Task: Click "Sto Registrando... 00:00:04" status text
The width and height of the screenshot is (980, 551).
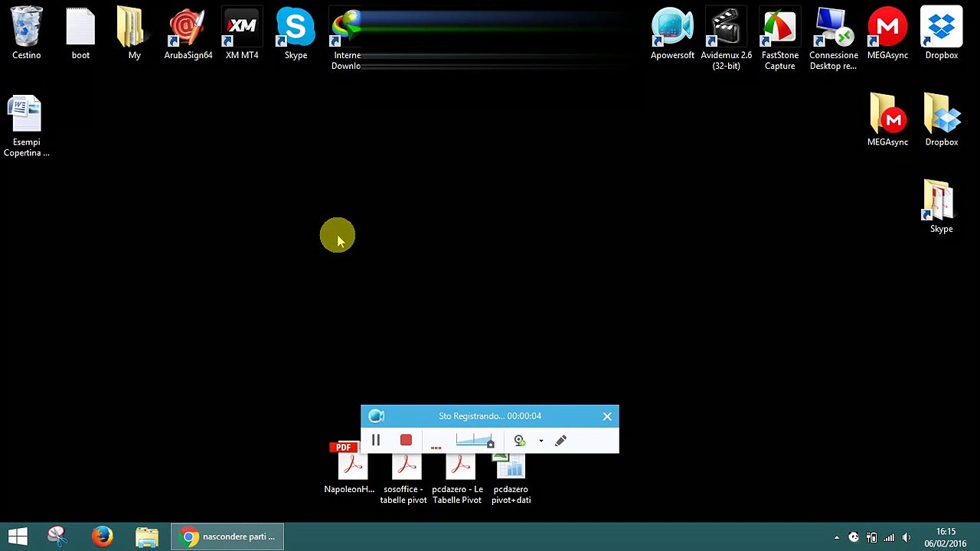Action: (x=490, y=416)
